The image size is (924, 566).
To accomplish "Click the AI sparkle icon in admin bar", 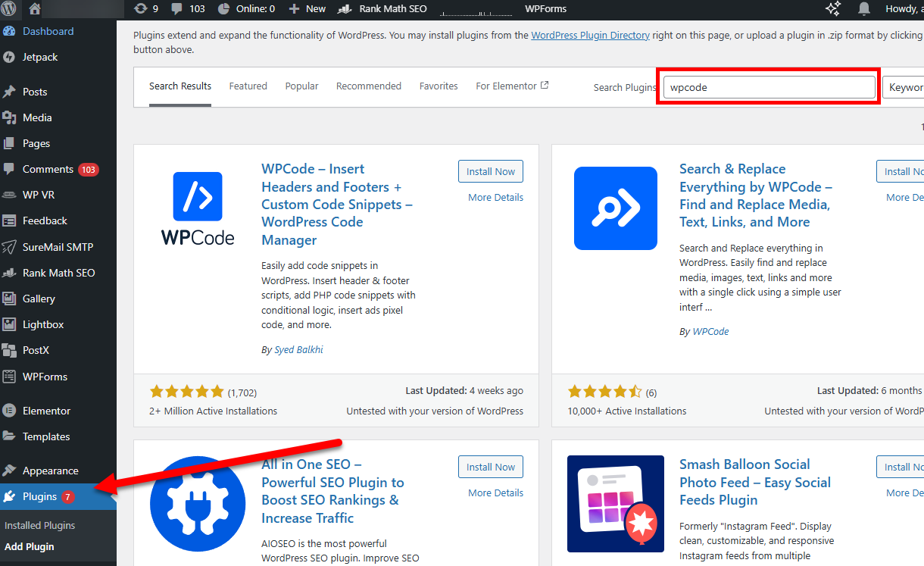I will click(833, 9).
